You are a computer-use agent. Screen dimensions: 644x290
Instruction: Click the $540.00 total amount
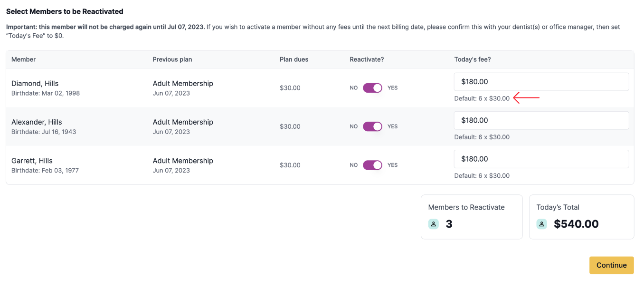pyautogui.click(x=576, y=224)
